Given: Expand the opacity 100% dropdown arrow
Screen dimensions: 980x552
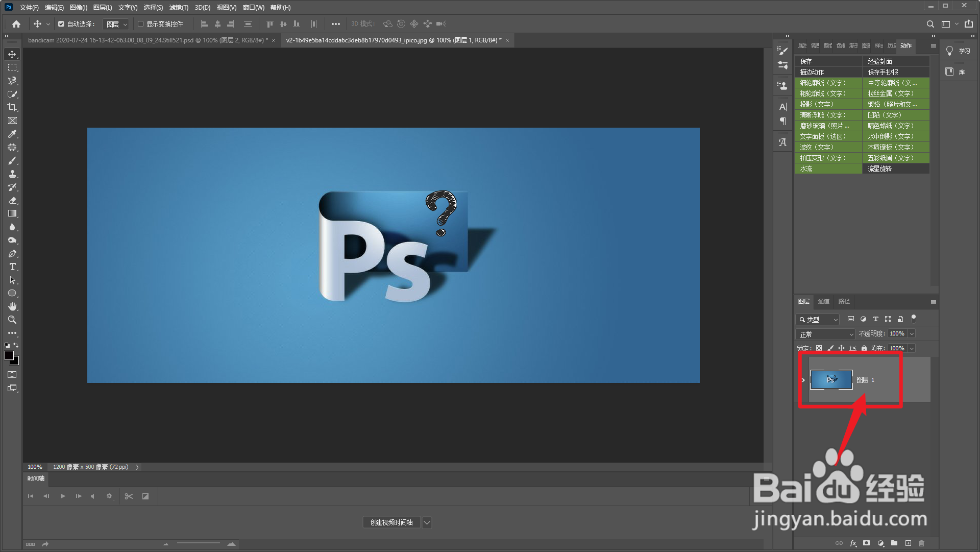Looking at the screenshot, I should [912, 333].
